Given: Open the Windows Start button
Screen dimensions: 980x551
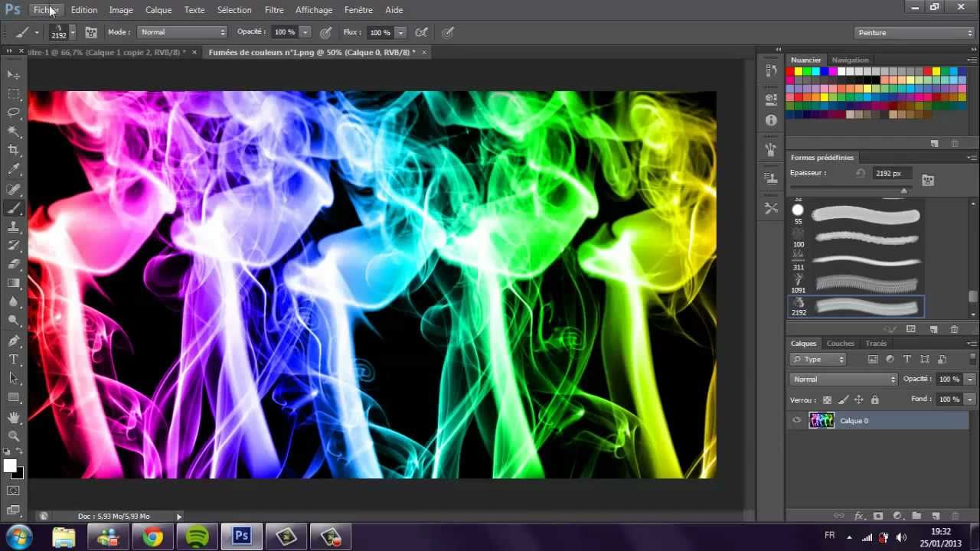Looking at the screenshot, I should coord(19,536).
